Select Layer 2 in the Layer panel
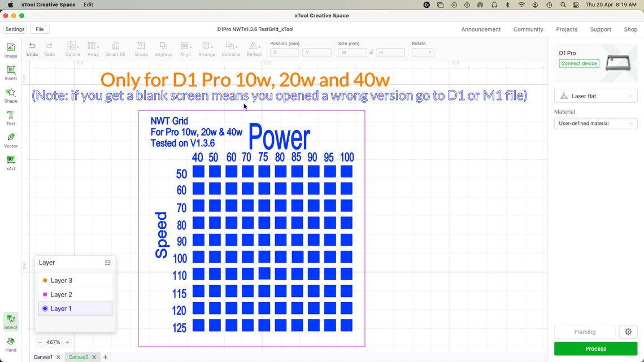The image size is (644, 362). (x=62, y=294)
